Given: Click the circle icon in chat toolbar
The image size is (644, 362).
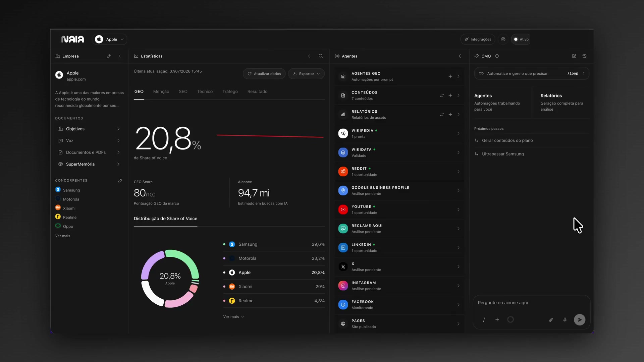Looking at the screenshot, I should tap(511, 320).
